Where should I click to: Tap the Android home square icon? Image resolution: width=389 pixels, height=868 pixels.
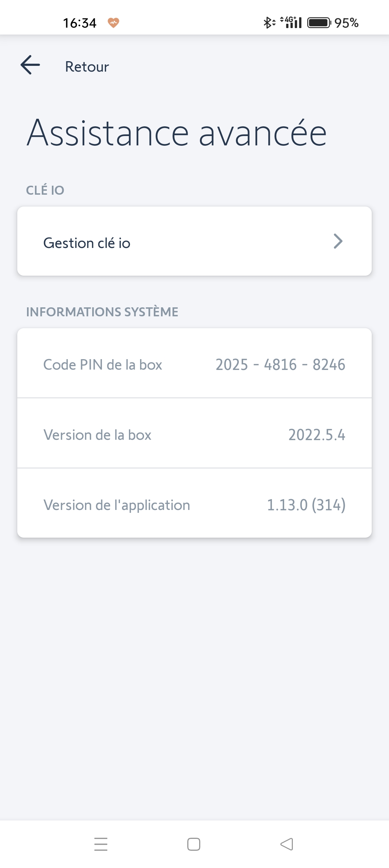click(x=194, y=844)
